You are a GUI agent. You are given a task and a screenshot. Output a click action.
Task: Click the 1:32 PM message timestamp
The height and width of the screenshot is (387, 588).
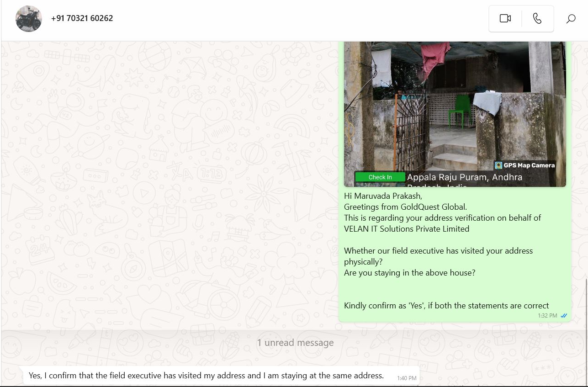(x=547, y=316)
